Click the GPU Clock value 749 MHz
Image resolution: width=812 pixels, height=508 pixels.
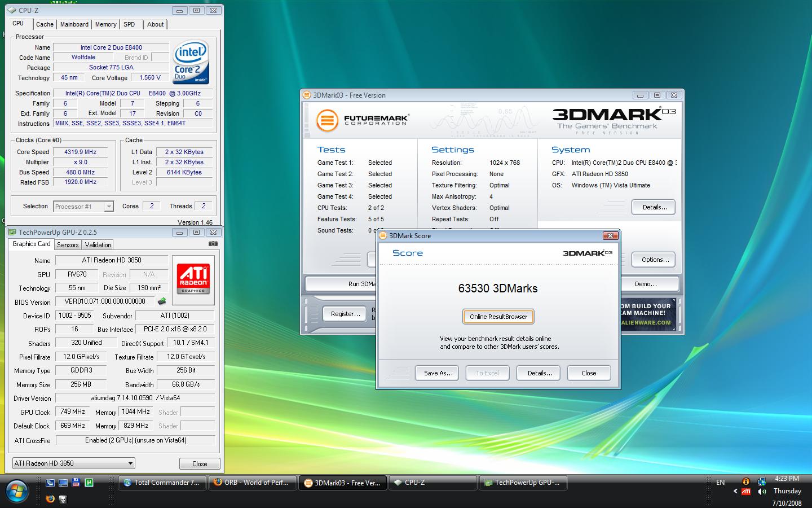(73, 412)
